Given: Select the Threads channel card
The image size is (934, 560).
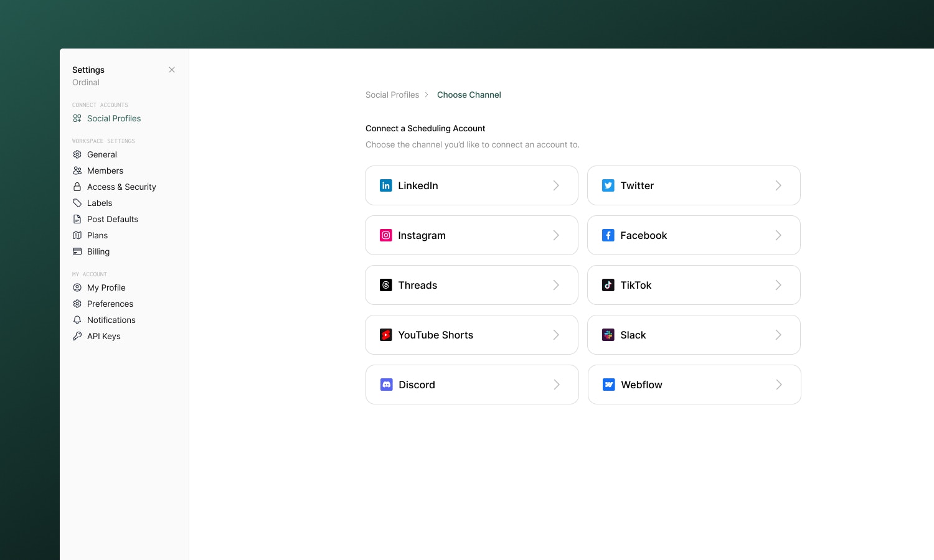Looking at the screenshot, I should [471, 285].
